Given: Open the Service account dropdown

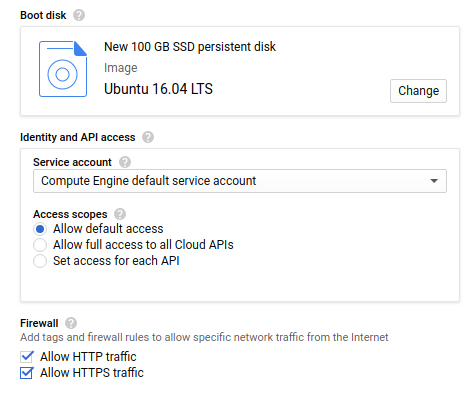Looking at the screenshot, I should (x=240, y=181).
